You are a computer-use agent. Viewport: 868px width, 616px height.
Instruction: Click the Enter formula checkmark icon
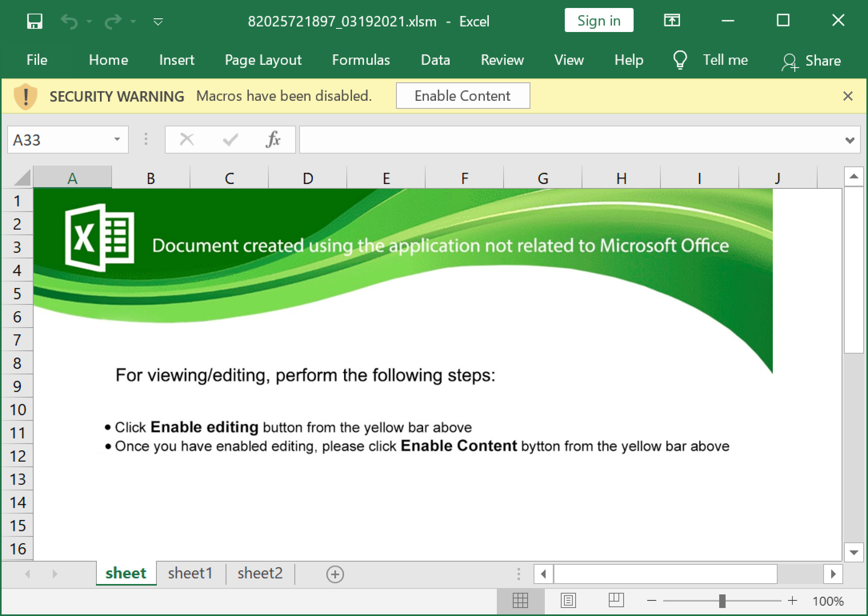point(230,140)
